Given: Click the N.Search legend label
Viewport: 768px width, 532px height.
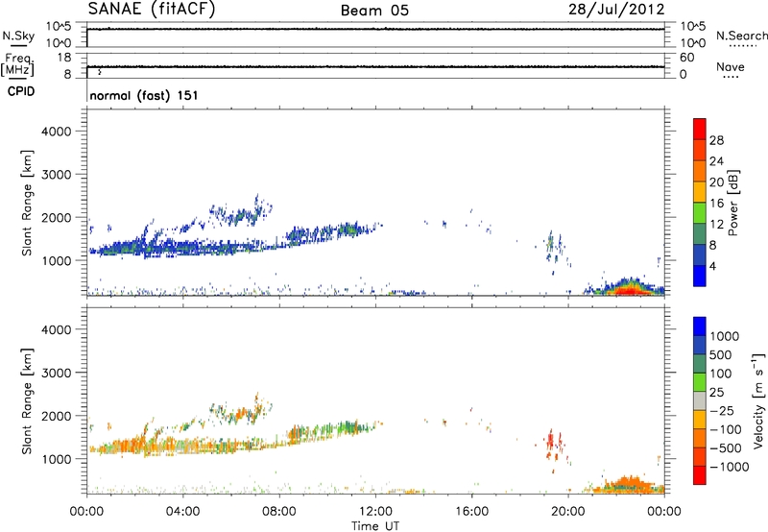Looking at the screenshot, I should point(742,36).
